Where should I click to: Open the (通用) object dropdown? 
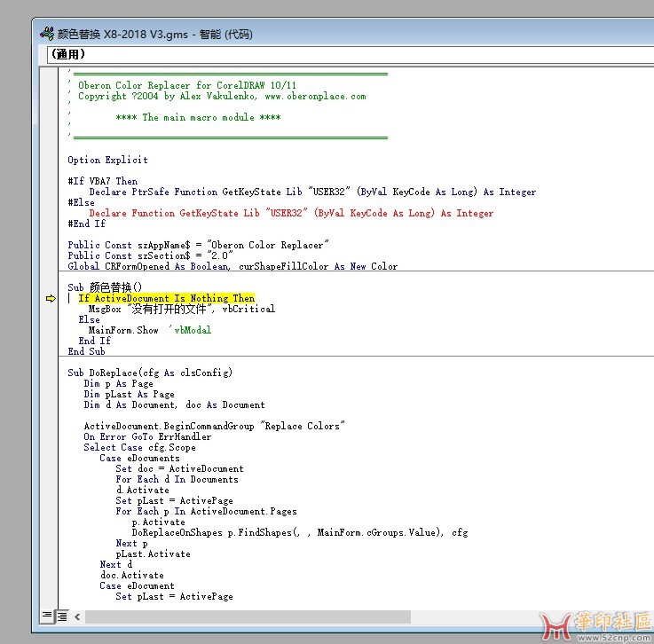(x=351, y=55)
